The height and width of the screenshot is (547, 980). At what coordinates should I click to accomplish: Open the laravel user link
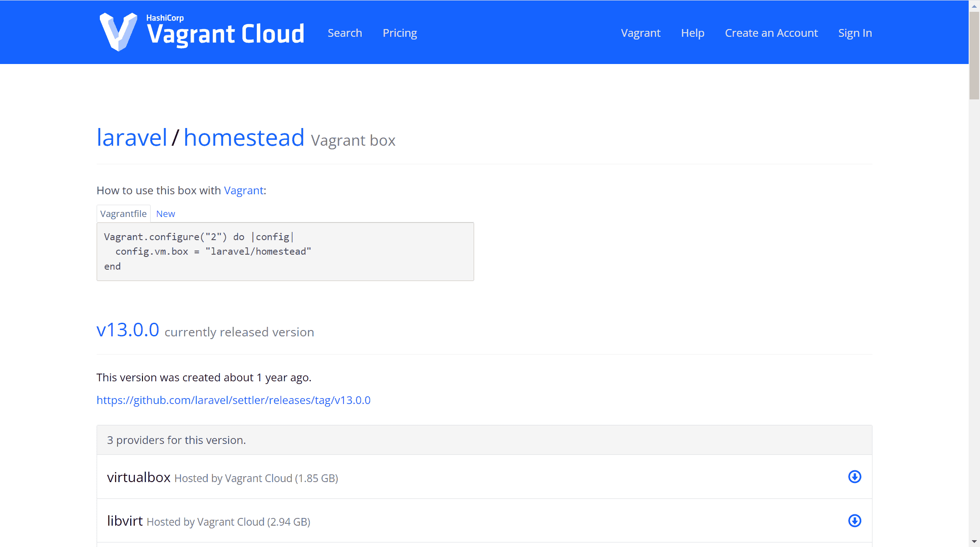(132, 138)
